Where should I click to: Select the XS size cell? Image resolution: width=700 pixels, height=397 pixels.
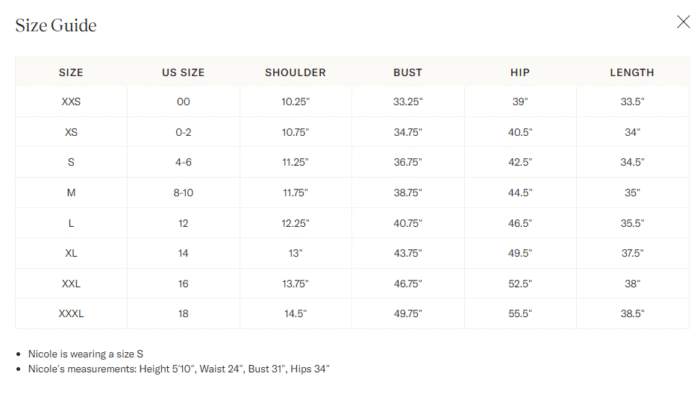[71, 132]
